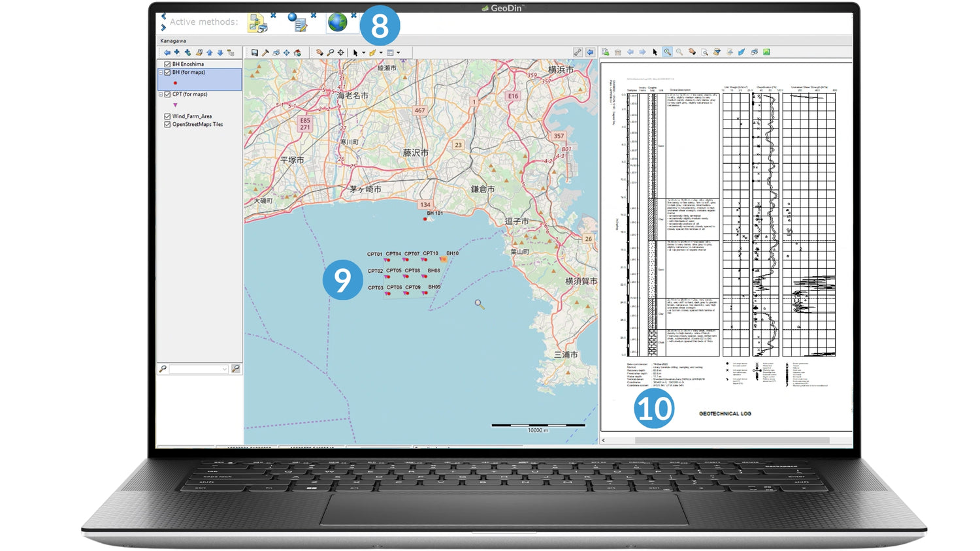Activate the map magnifier zoom tool

pos(330,53)
